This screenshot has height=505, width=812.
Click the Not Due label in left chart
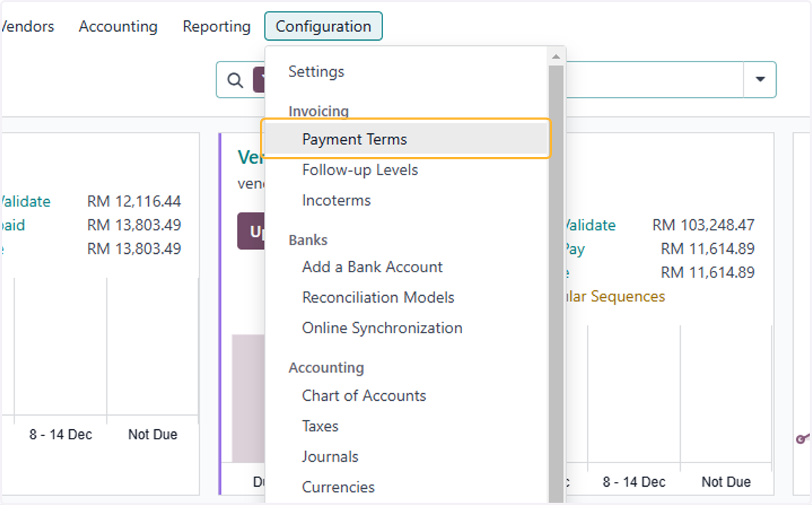coord(153,435)
